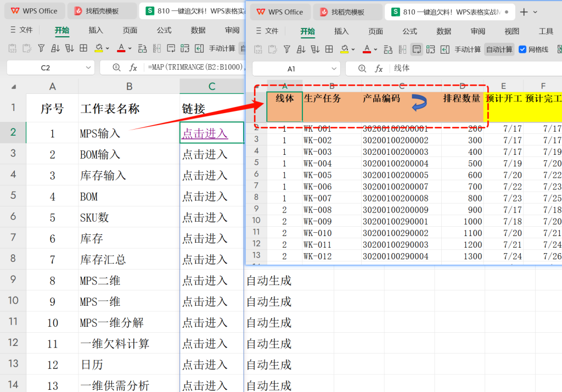Open the tab list chevron beside plus icon

tap(535, 12)
